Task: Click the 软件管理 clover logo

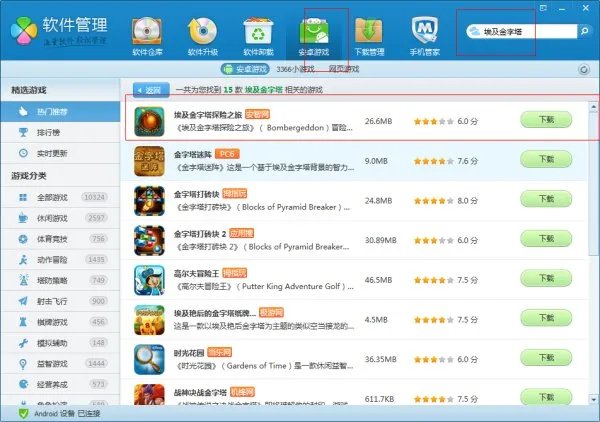Action: 24,31
